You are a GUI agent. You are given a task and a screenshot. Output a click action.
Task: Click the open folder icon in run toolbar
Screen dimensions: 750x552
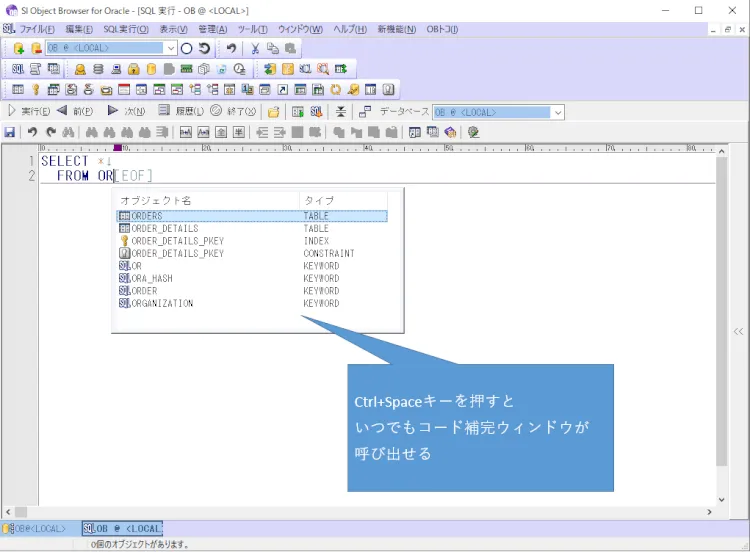[x=274, y=112]
